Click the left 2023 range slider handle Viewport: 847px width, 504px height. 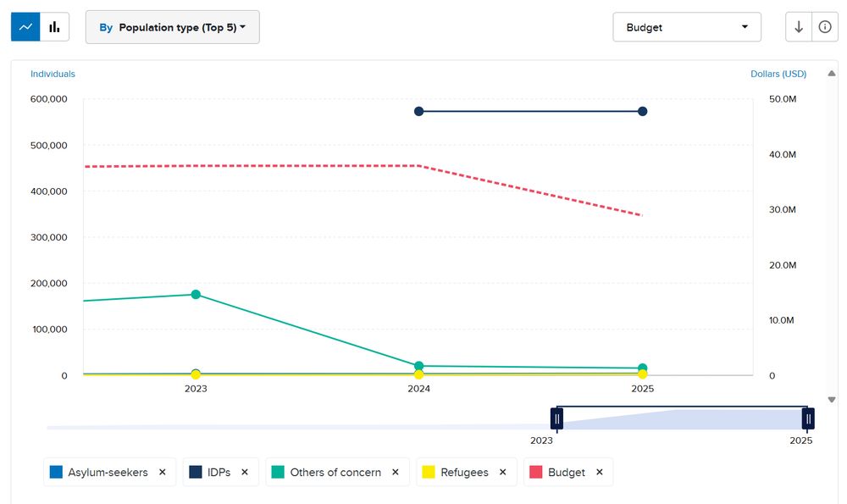point(557,418)
